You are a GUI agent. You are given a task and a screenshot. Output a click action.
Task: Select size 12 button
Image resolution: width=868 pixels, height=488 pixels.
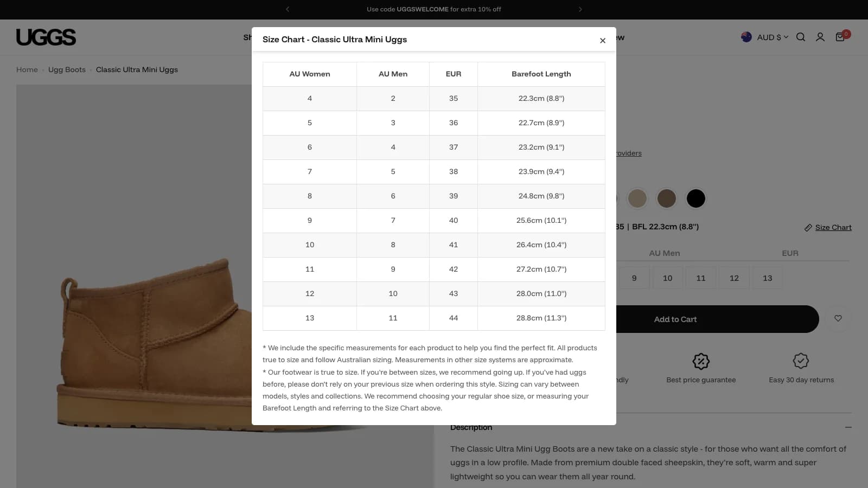tap(734, 278)
